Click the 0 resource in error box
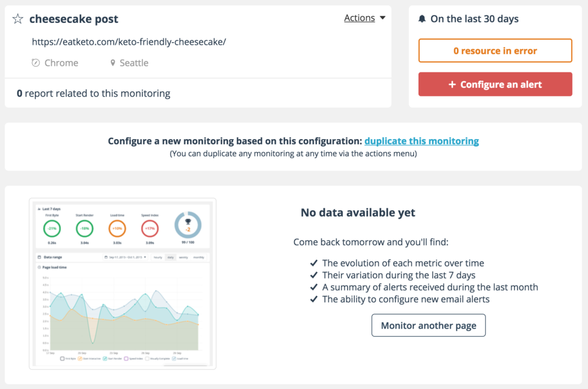This screenshot has width=588, height=389. tap(495, 51)
